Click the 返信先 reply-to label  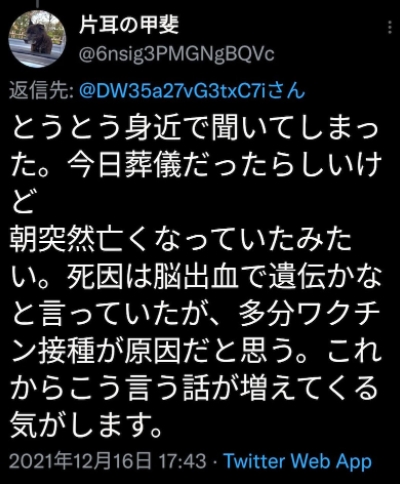coord(42,91)
